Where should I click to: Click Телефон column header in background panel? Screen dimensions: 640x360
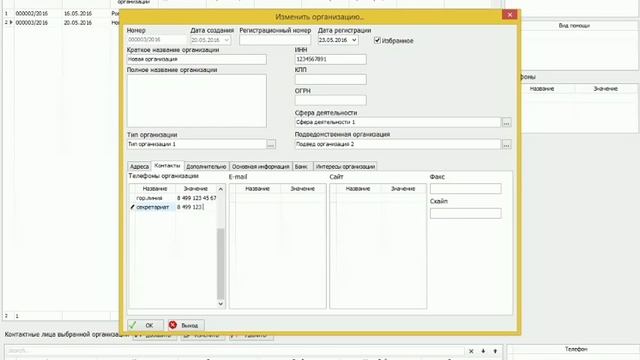[576, 349]
